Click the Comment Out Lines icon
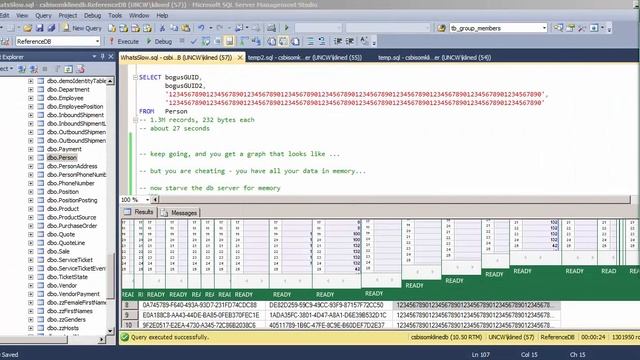This screenshot has height=360, width=640. pos(310,41)
